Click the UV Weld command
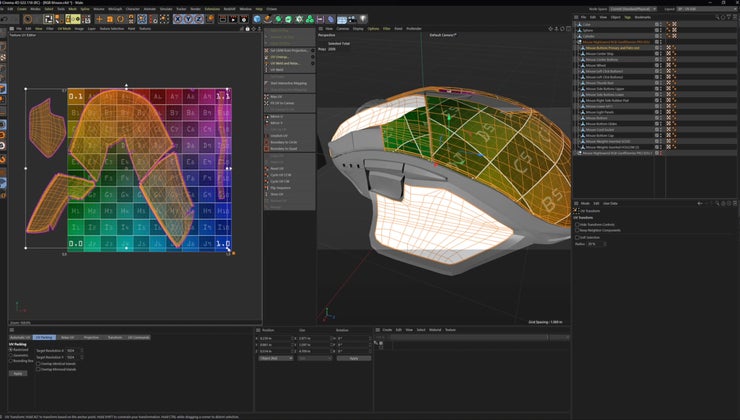This screenshot has width=740, height=420. (x=277, y=70)
